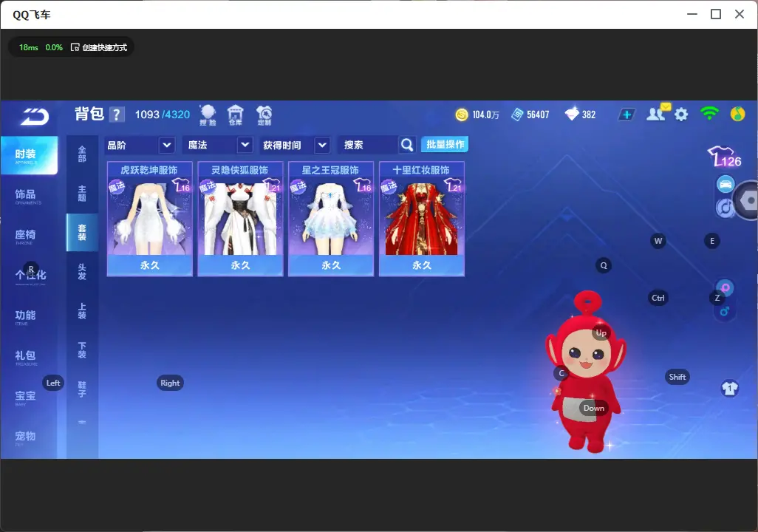758x532 pixels.
Task: Click the Right key overlay button
Action: [x=170, y=383]
